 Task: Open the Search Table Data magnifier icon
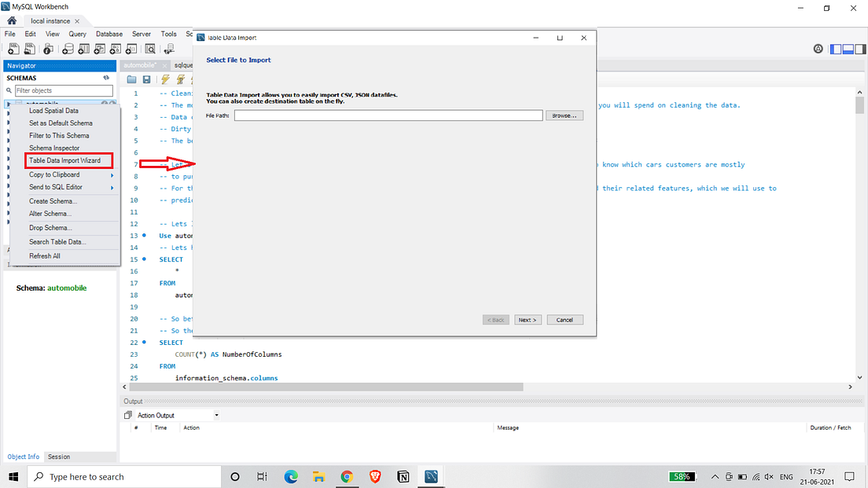[x=149, y=49]
